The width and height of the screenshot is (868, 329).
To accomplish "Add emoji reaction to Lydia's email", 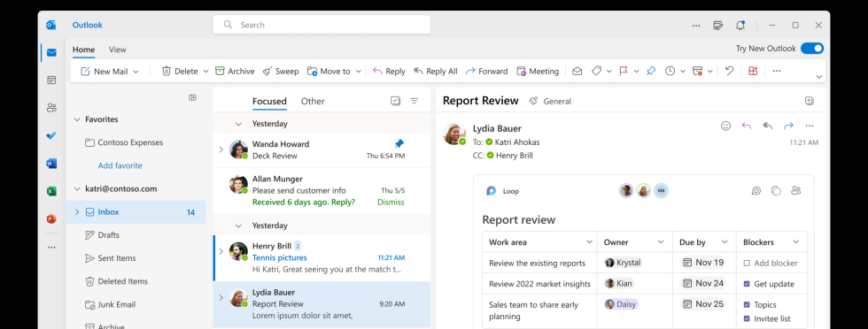I will (725, 126).
